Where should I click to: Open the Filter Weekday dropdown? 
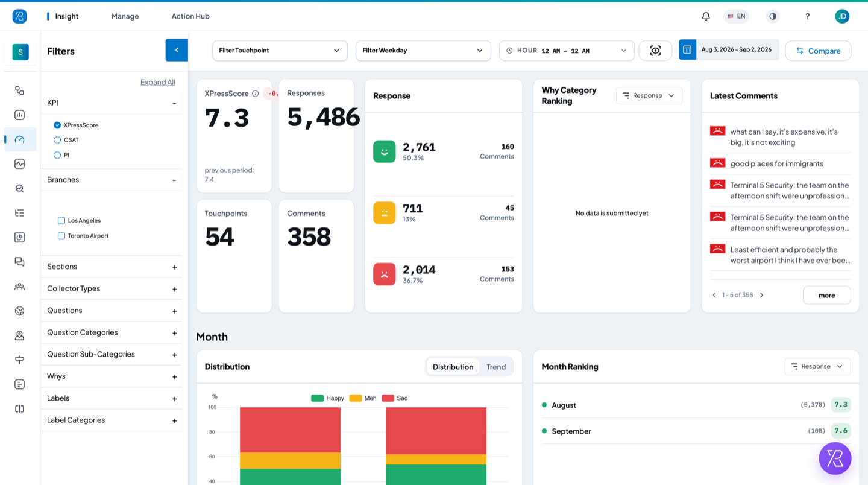(x=423, y=51)
